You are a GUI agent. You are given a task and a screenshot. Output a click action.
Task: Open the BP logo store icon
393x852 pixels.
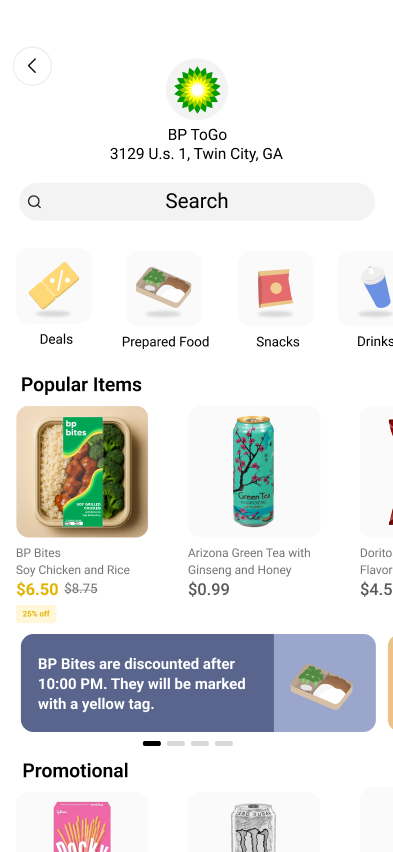click(197, 89)
